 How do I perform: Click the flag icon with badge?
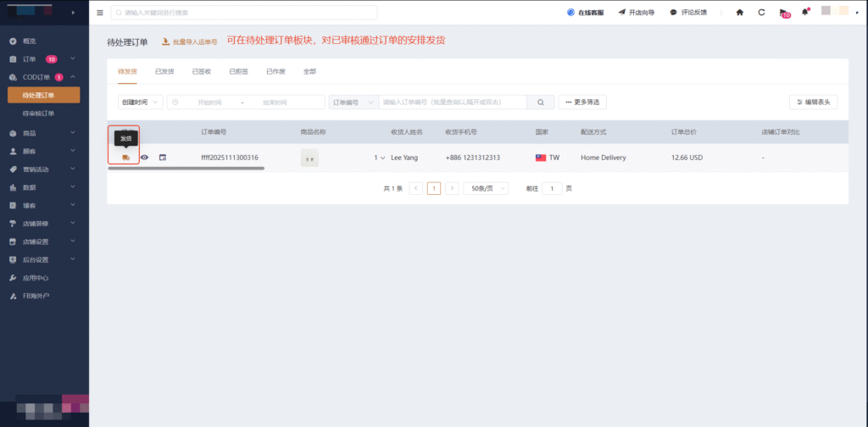pos(783,14)
